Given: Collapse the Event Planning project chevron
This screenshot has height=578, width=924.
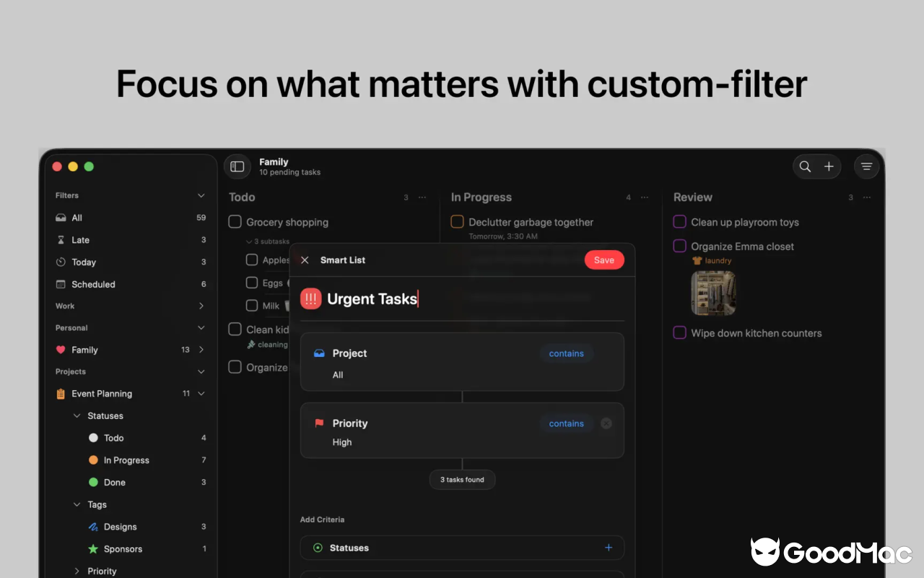Looking at the screenshot, I should click(201, 394).
